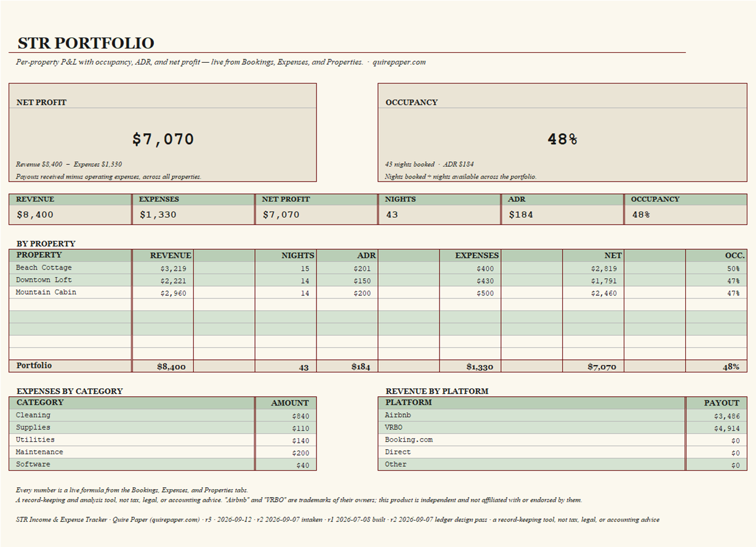Select the Portfolio row occupancy 48%

(x=731, y=367)
